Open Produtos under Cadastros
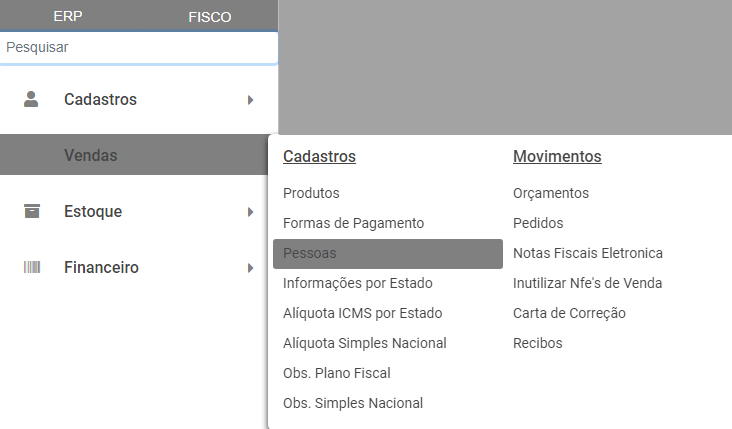 [x=311, y=193]
